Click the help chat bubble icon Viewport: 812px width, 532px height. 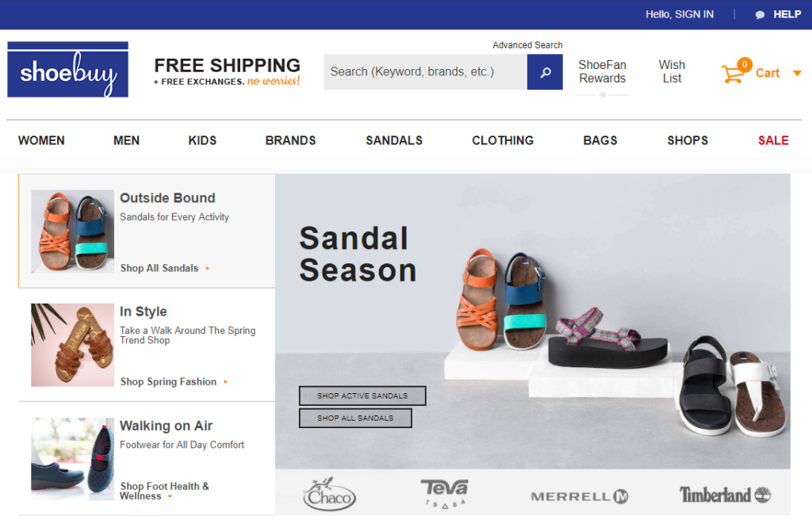760,14
